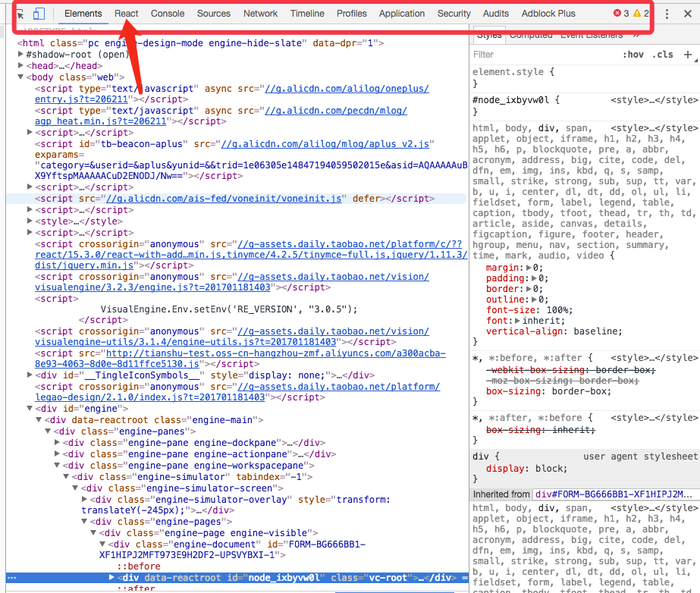The height and width of the screenshot is (593, 700).
Task: Open the React tab
Action: (127, 14)
